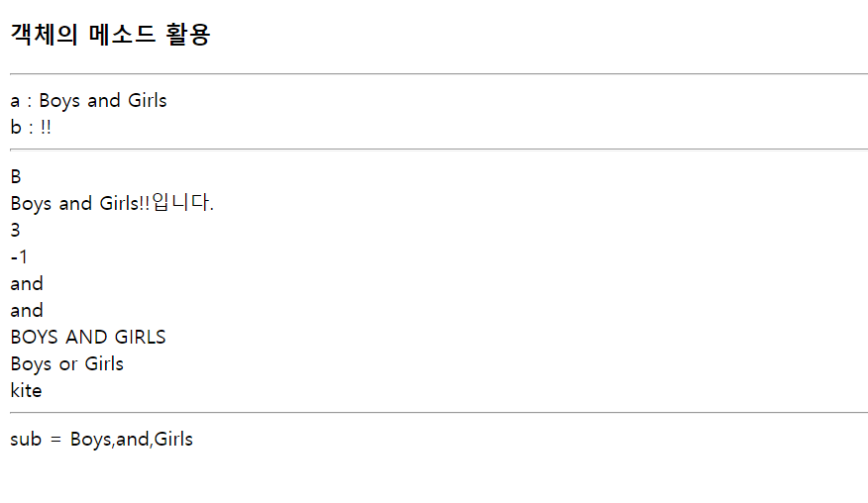This screenshot has height=503, width=868.
Task: Click the line "a : Boys and Girls"
Action: (88, 100)
